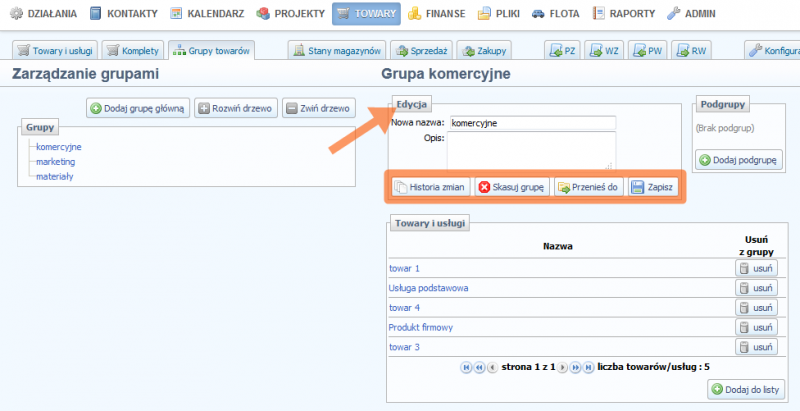This screenshot has height=411, width=800.
Task: Jump to the last page of products
Action: click(589, 367)
